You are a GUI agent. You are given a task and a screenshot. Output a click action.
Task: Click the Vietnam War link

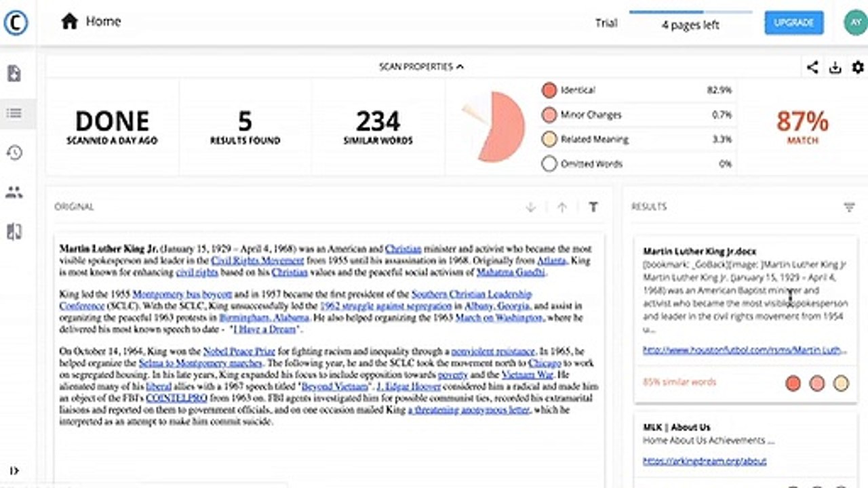tap(529, 375)
